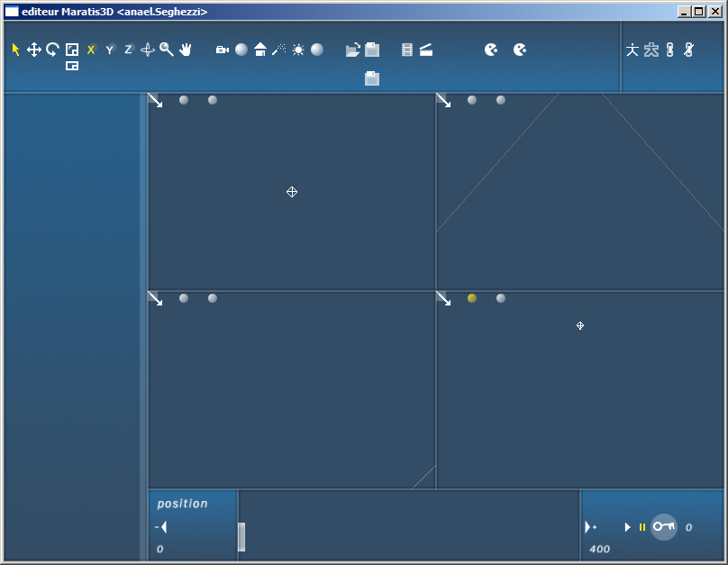Click the first pac-man icon
The width and height of the screenshot is (728, 565).
point(491,50)
